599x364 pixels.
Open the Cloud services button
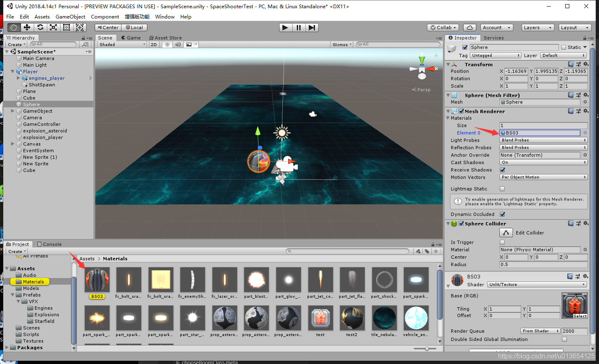(x=469, y=28)
